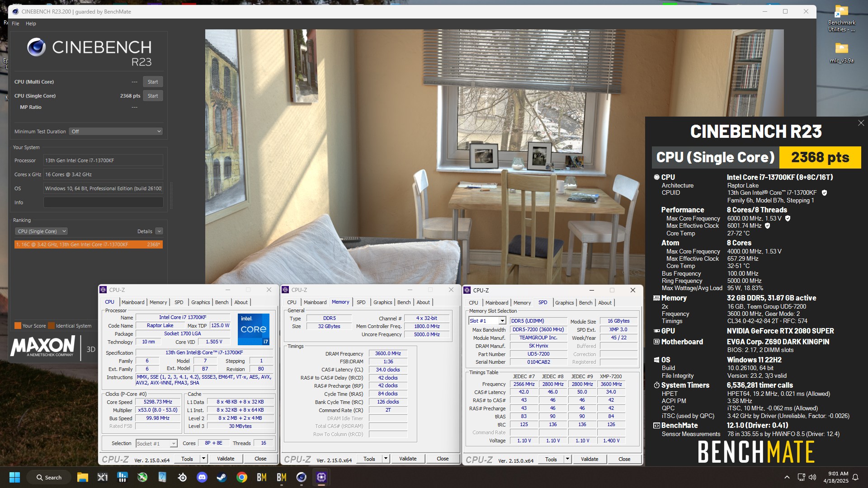Image resolution: width=868 pixels, height=488 pixels.
Task: Open the second BenchMate BM taskbar icon
Action: (281, 477)
